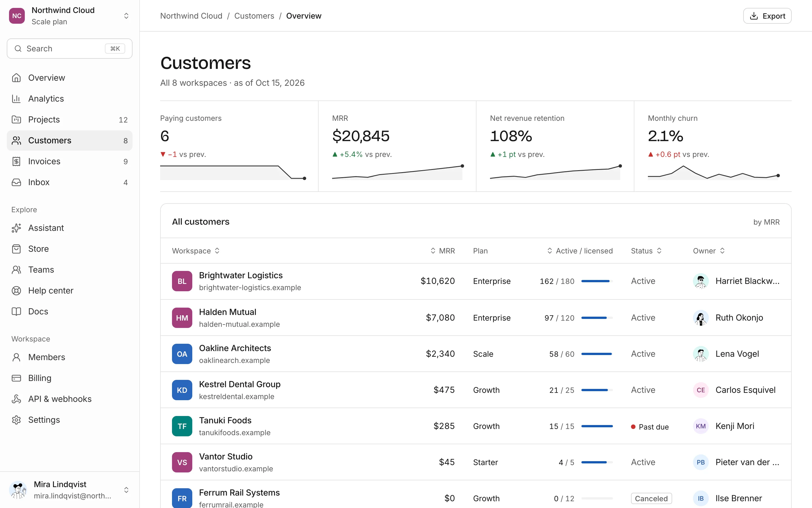Click the ⌘K shortcut badge

[115, 49]
